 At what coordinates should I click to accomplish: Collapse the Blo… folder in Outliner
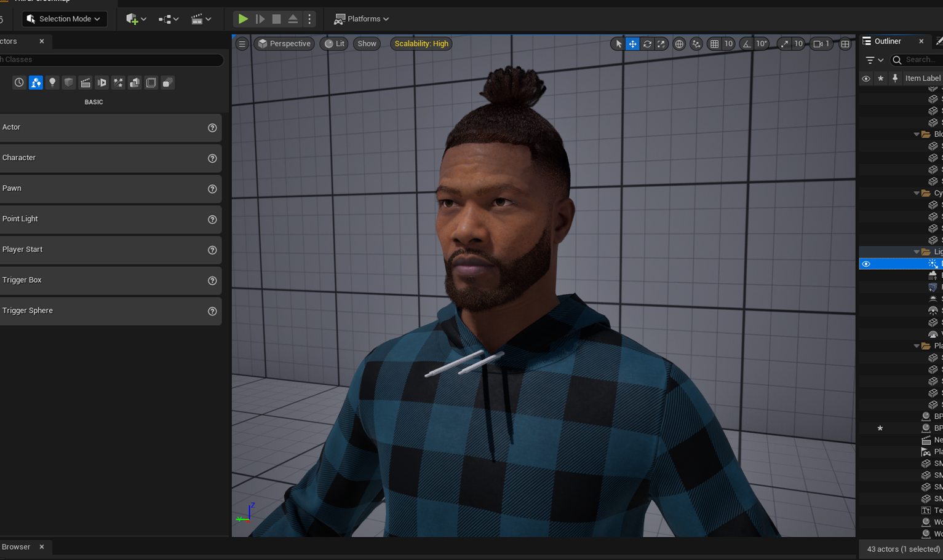(x=917, y=134)
